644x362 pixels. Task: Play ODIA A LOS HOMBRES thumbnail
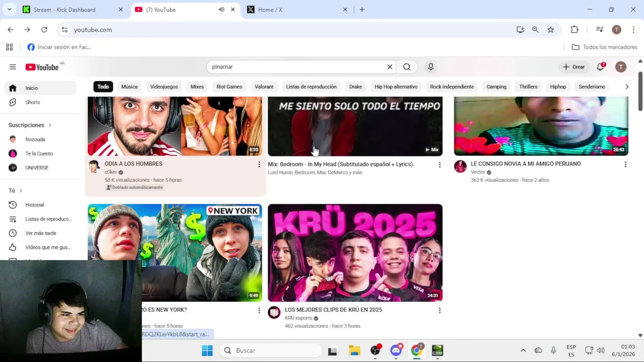(175, 126)
